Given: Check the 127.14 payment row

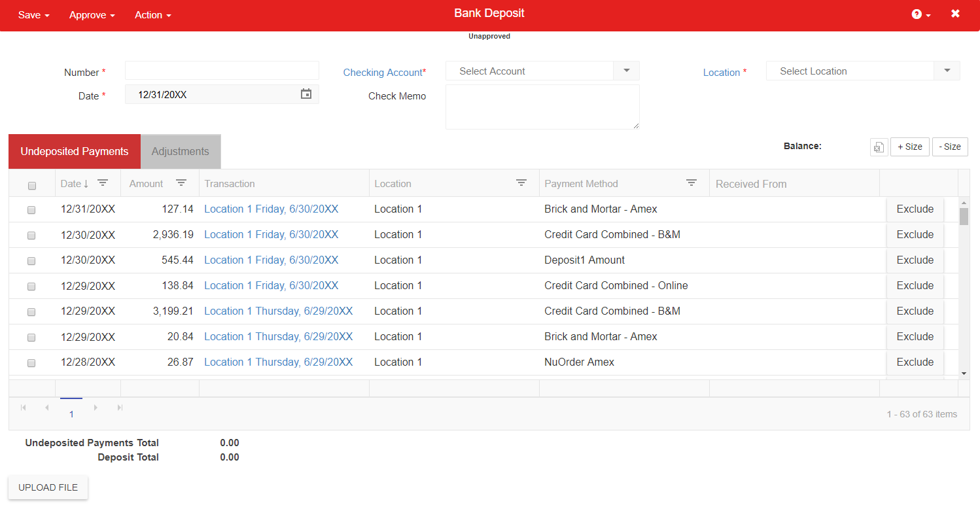Looking at the screenshot, I should click(x=31, y=210).
